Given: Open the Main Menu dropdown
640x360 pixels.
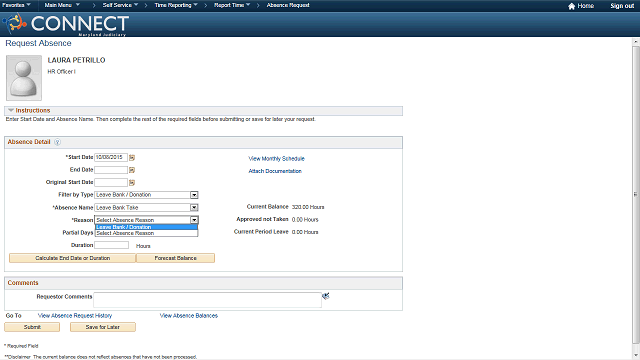Looking at the screenshot, I should pos(62,5).
